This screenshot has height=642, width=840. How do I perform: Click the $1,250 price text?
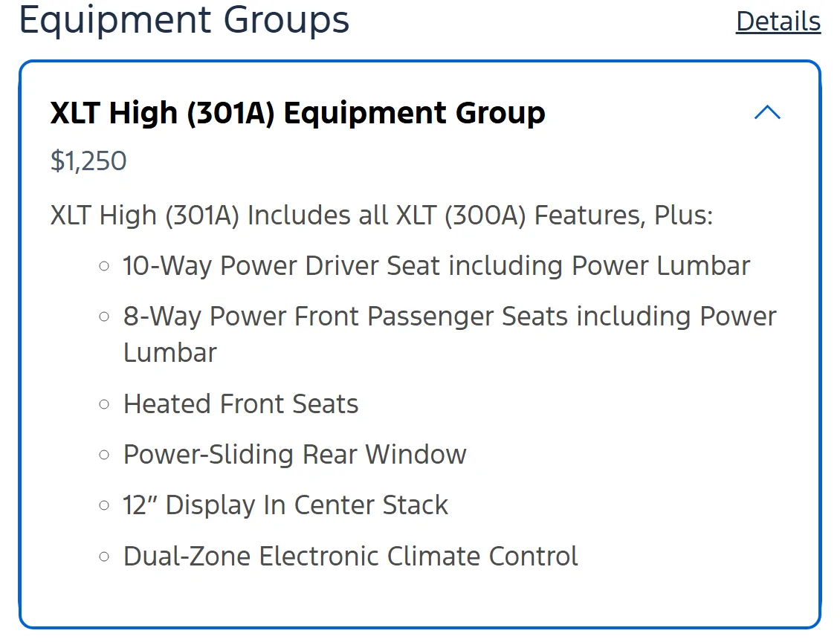[88, 160]
